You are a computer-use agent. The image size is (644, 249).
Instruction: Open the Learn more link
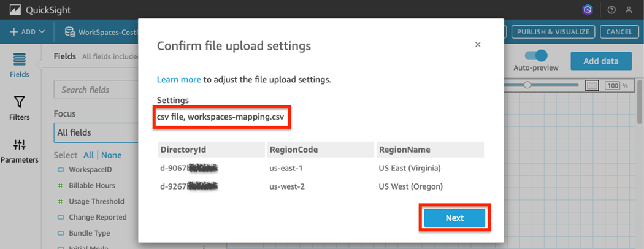(x=179, y=80)
